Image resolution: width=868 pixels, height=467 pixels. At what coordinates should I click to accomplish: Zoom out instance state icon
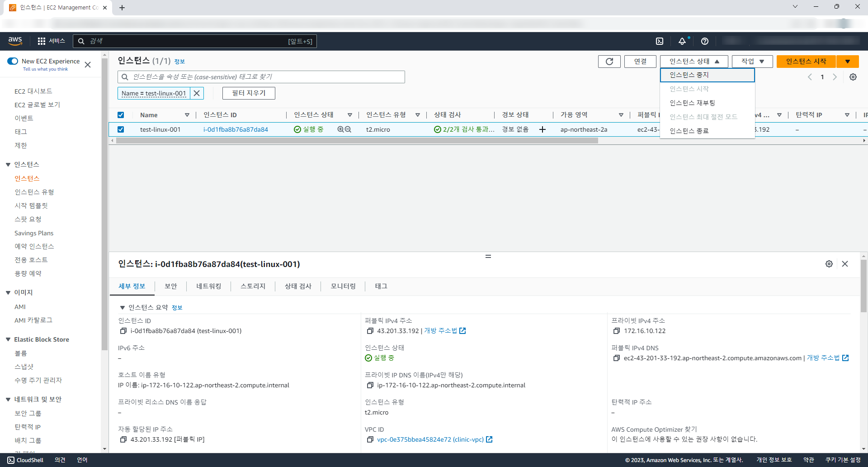[x=348, y=129]
